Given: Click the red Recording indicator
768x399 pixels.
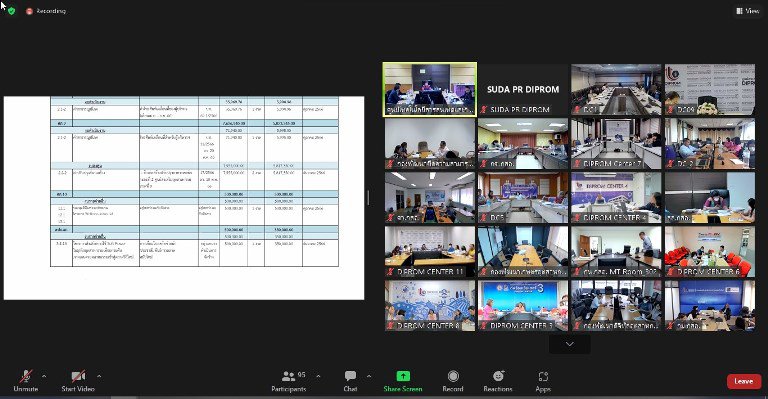Looking at the screenshot, I should click(x=46, y=11).
